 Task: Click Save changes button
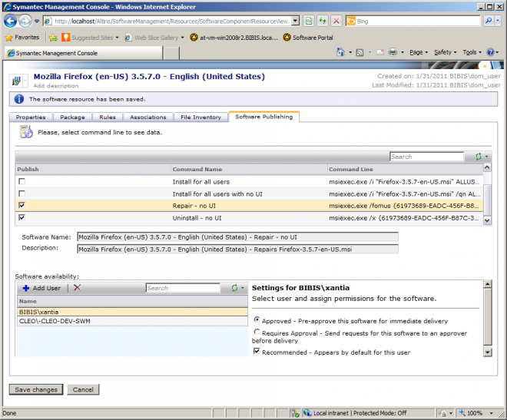click(36, 389)
